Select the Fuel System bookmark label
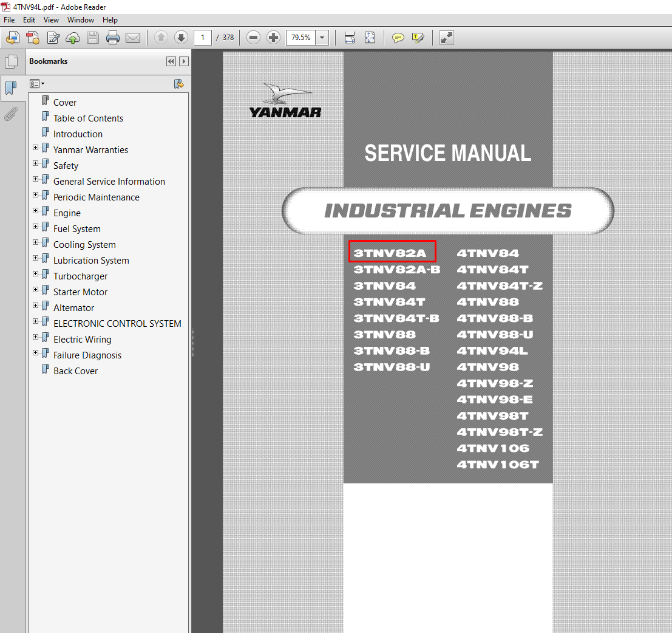The width and height of the screenshot is (672, 633). 77,229
